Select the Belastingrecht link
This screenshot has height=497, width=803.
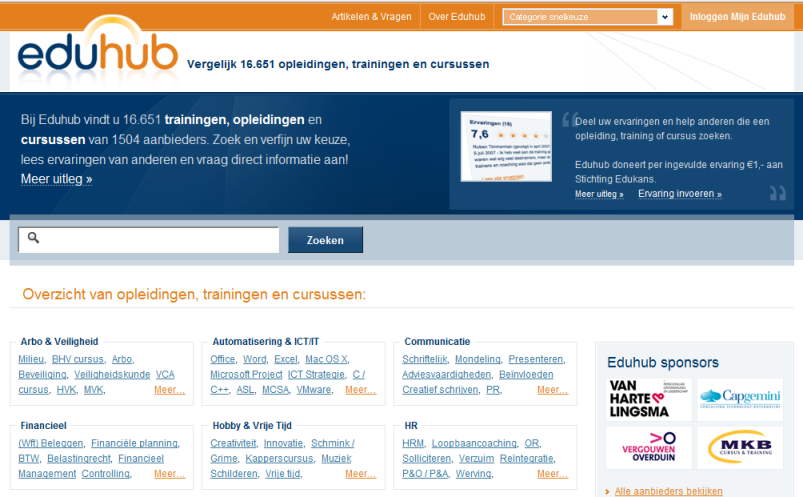click(x=79, y=459)
